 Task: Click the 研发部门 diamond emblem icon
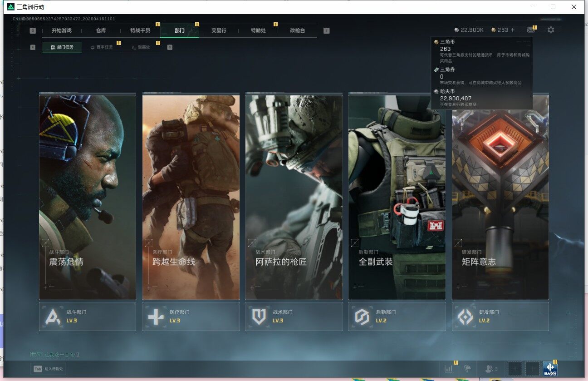pyautogui.click(x=465, y=317)
